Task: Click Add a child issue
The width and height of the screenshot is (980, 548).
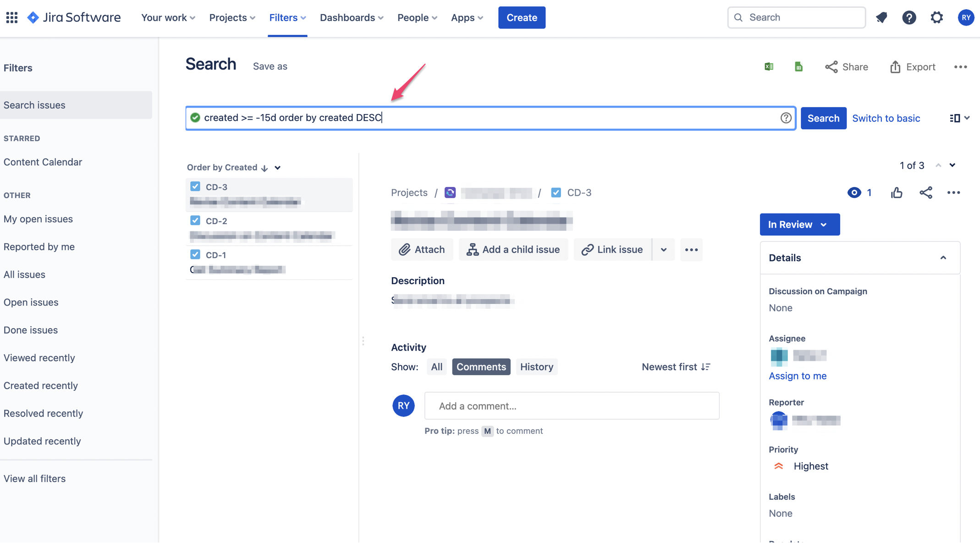Action: coord(513,249)
